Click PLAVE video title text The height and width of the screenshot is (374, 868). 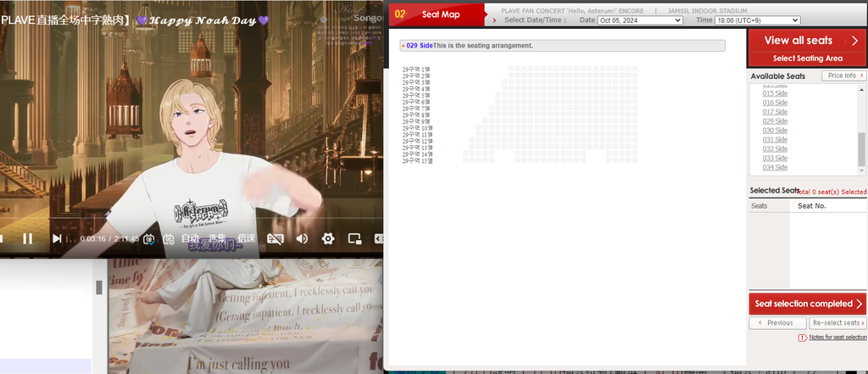135,20
